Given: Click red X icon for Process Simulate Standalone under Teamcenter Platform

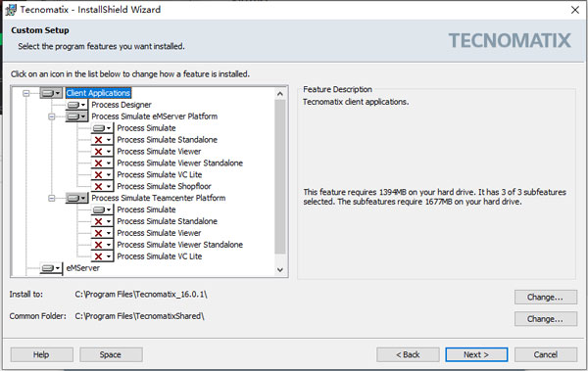Looking at the screenshot, I should [x=102, y=221].
